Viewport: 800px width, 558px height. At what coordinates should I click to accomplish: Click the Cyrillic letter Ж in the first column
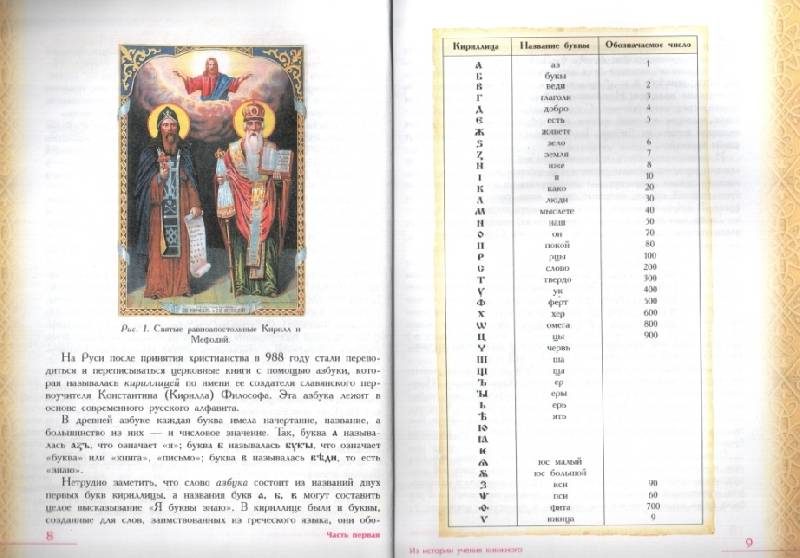click(x=480, y=132)
